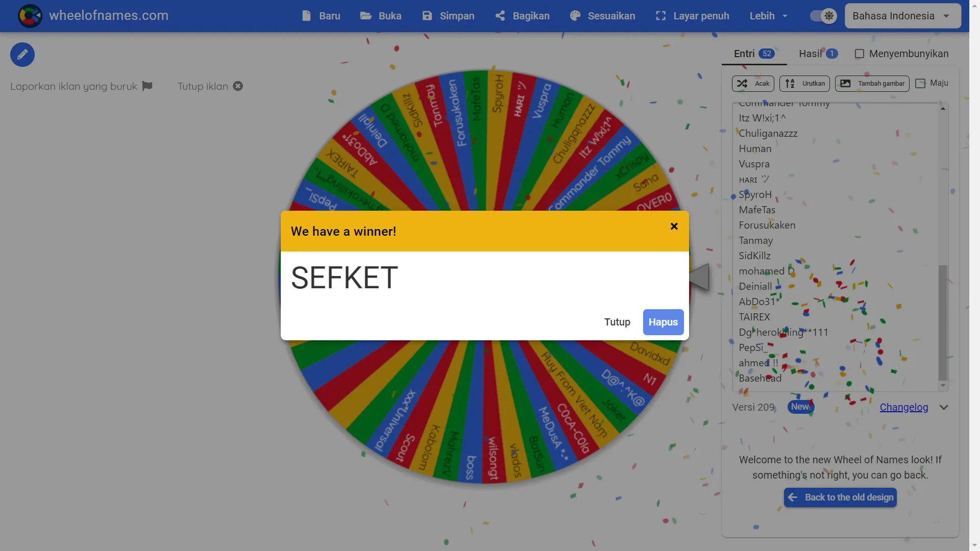Open Sesuaikan palette customization
The width and height of the screenshot is (980, 551).
[575, 16]
